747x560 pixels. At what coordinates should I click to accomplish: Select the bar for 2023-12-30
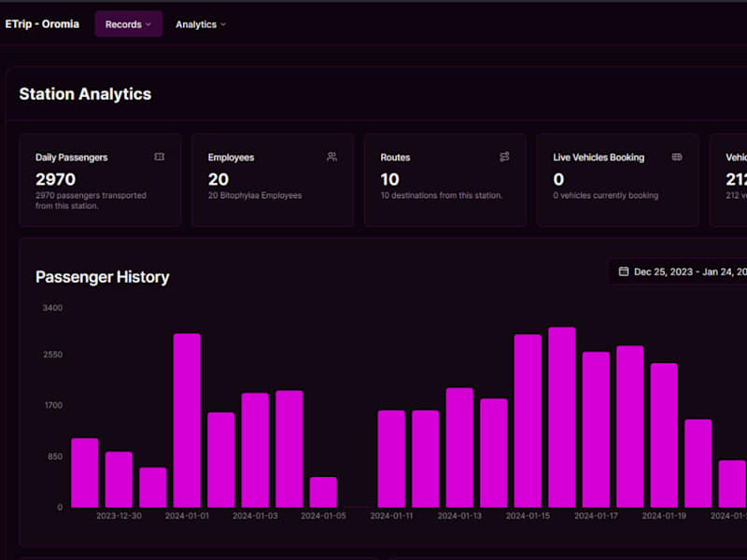pyautogui.click(x=119, y=479)
